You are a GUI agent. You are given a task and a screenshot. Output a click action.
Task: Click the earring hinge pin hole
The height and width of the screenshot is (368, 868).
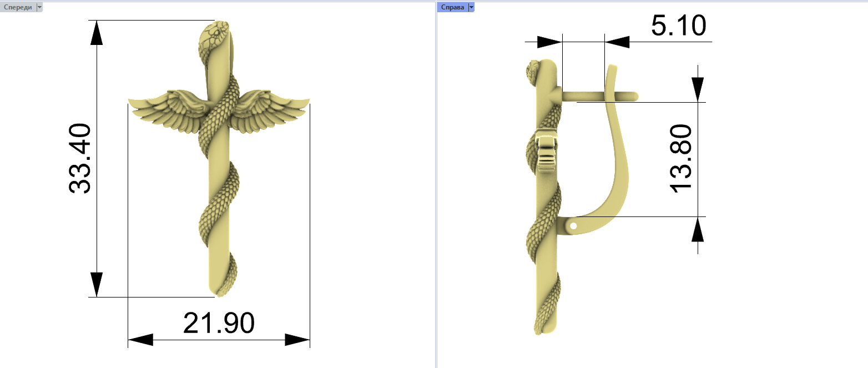click(573, 226)
